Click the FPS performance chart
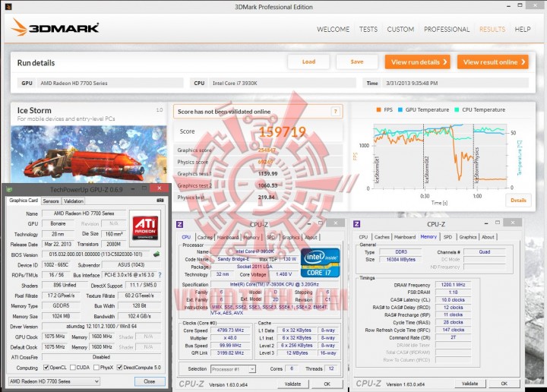The width and height of the screenshot is (547, 392). coord(440,156)
